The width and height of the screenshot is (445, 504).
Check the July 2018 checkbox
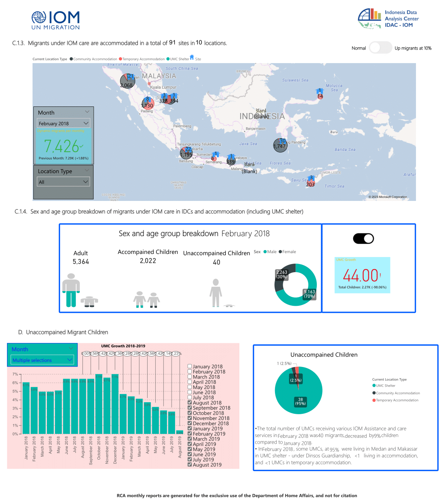tap(190, 397)
